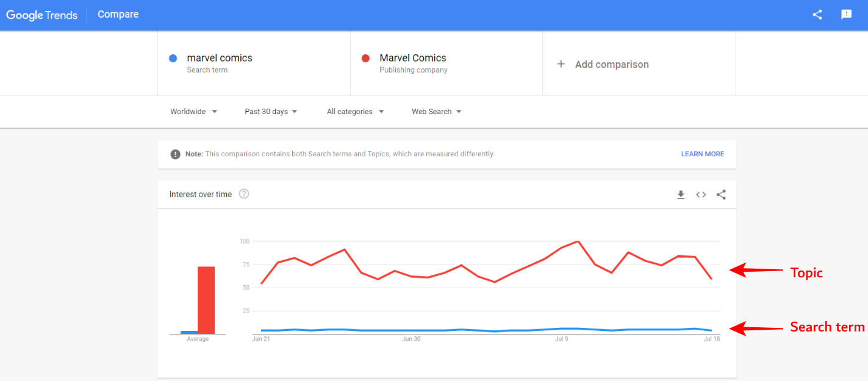Edit the Marvel Comics publishing company topic
Screen dimensions: 868x381
coord(413,58)
